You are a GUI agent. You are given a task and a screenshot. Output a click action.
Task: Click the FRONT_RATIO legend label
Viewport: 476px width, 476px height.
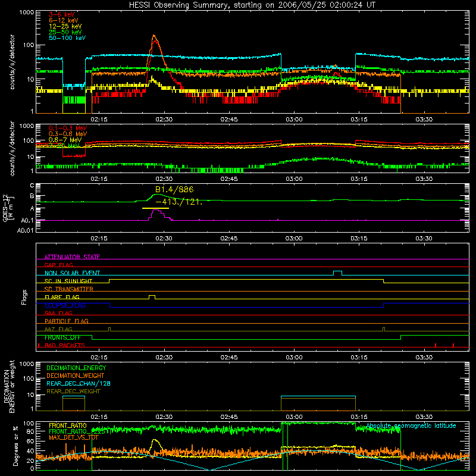coord(68,425)
